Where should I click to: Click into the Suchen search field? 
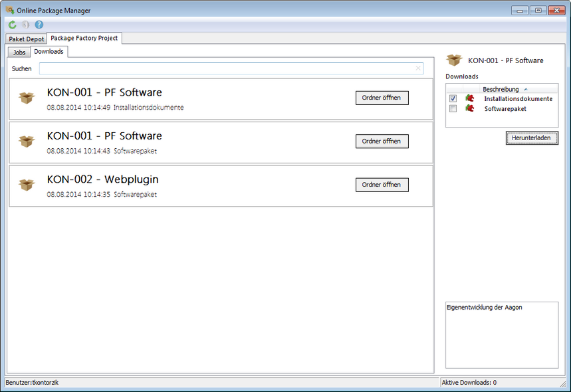226,68
